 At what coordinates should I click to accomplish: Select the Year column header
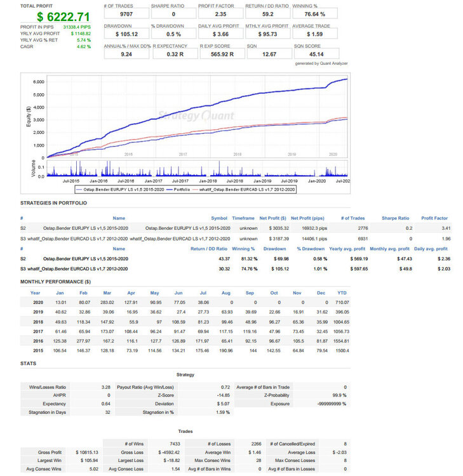point(35,293)
